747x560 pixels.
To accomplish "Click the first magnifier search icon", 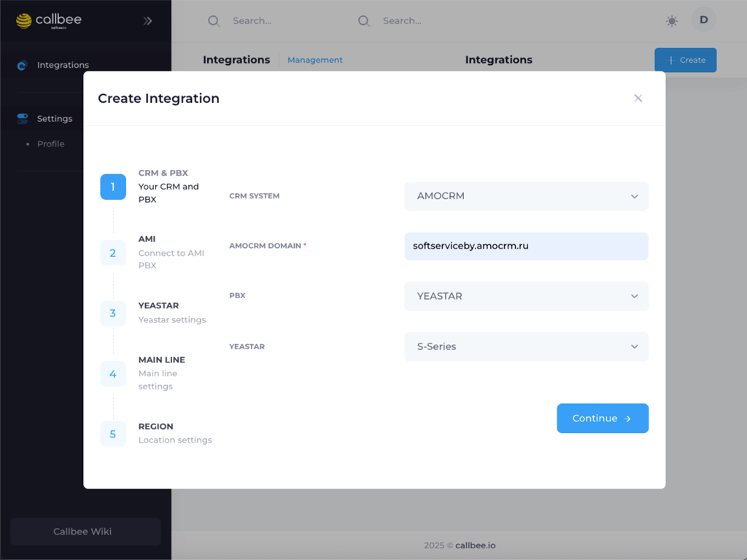I will tap(214, 21).
